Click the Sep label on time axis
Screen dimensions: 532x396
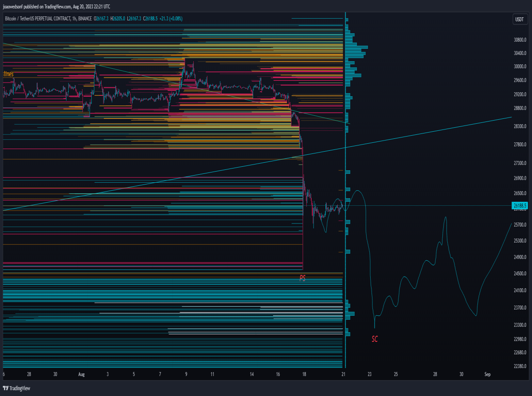487,375
